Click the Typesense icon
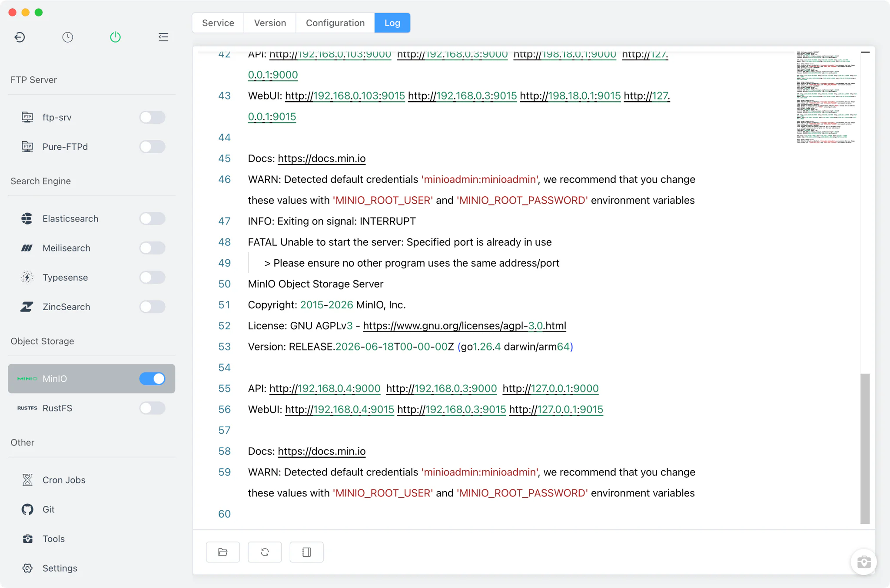Viewport: 890px width, 588px height. coord(27,277)
